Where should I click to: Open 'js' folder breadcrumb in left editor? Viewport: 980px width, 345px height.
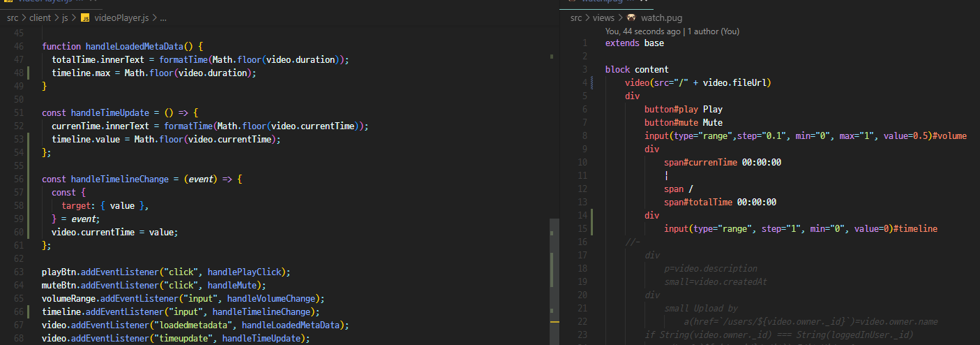click(65, 17)
